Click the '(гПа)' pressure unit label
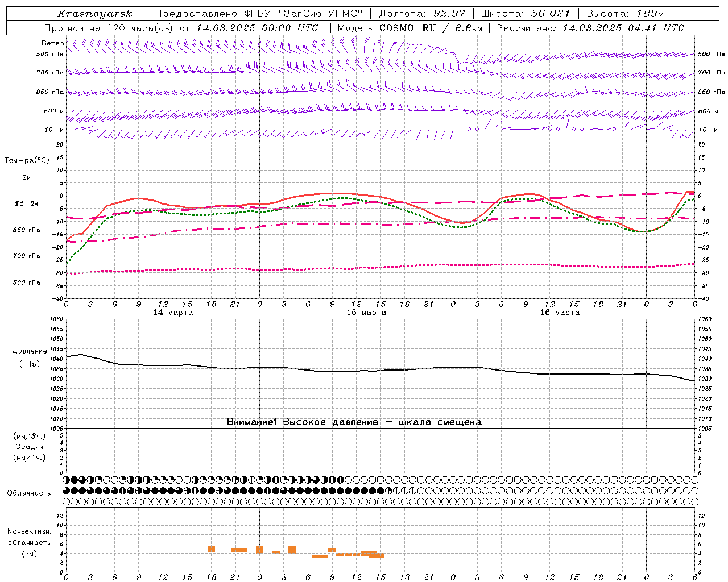 tap(30, 364)
